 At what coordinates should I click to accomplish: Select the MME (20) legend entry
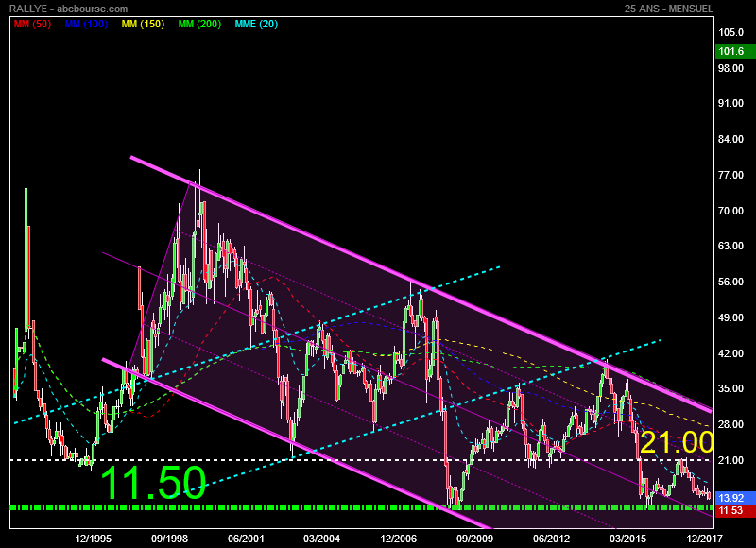[x=256, y=24]
